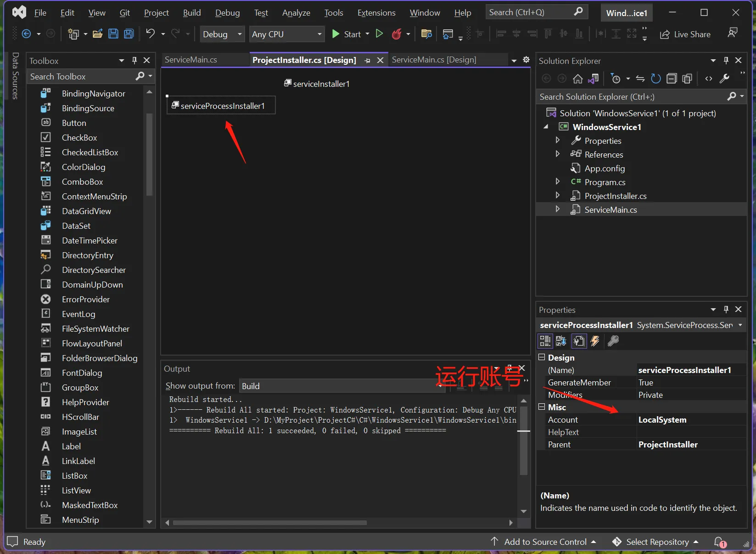Click the New Project toolbar icon
This screenshot has height=554, width=756.
pos(73,34)
